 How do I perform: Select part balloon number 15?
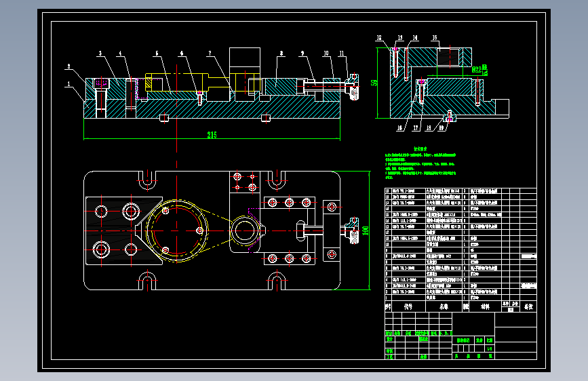[x=435, y=37]
